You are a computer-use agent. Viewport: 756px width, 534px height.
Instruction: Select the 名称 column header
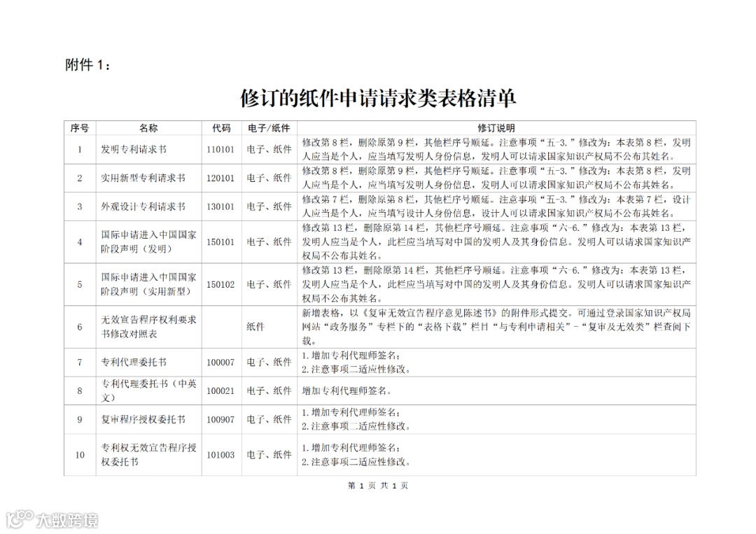tap(148, 127)
